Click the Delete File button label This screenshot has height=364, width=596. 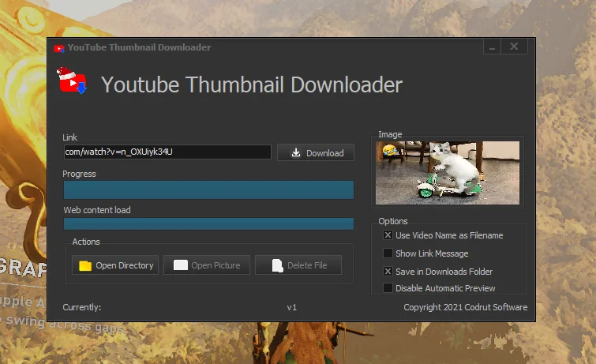307,265
